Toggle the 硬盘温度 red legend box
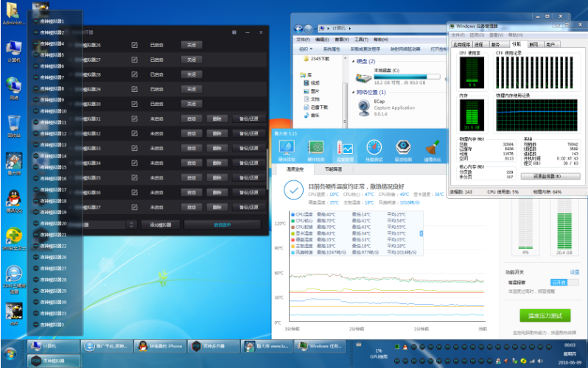The height and width of the screenshot is (368, 588). tap(293, 239)
